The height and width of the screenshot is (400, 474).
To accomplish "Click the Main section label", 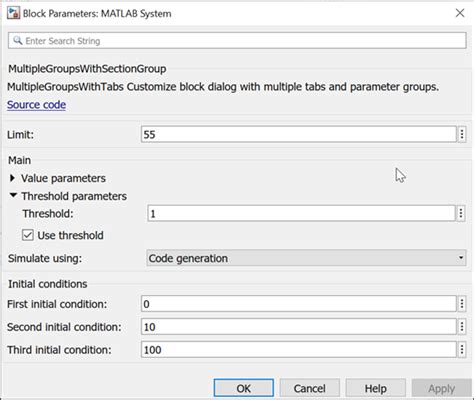I will point(19,160).
